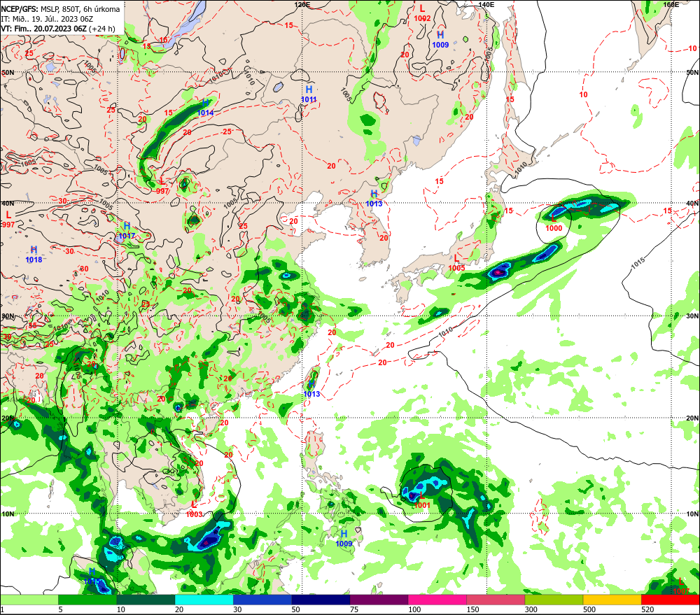Click the legend value 100

tap(414, 609)
